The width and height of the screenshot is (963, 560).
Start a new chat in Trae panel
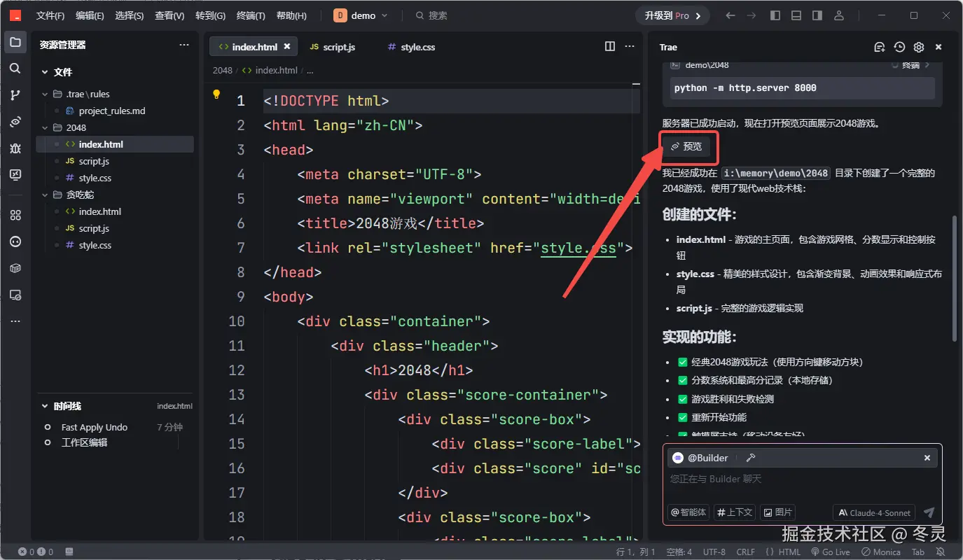click(x=880, y=47)
